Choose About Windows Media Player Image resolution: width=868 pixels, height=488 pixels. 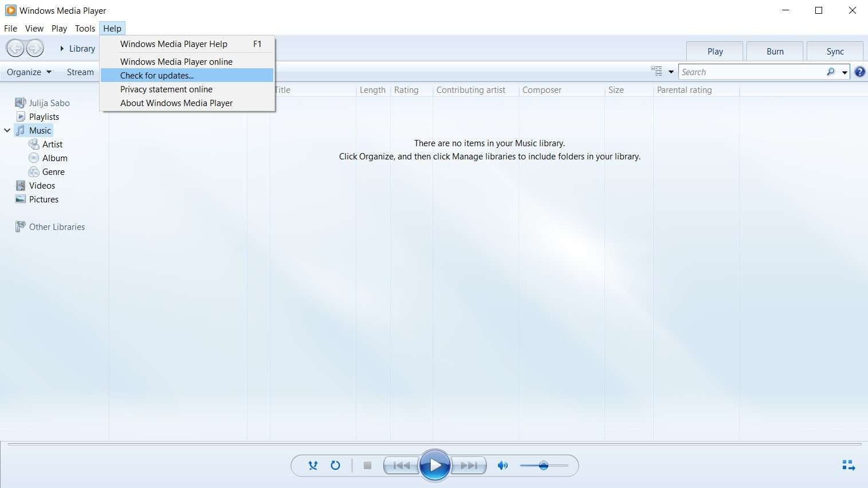(x=187, y=103)
